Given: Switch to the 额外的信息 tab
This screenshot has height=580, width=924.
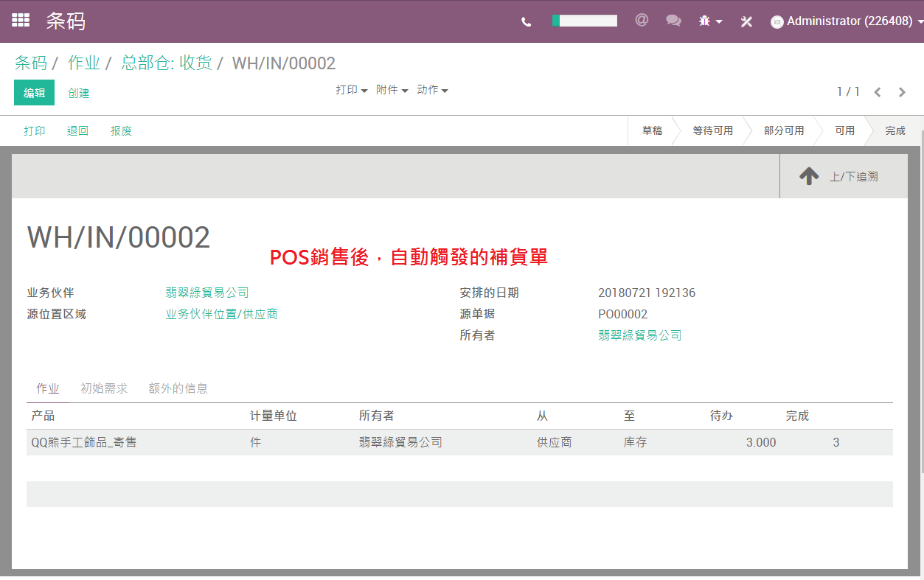Looking at the screenshot, I should (x=178, y=388).
